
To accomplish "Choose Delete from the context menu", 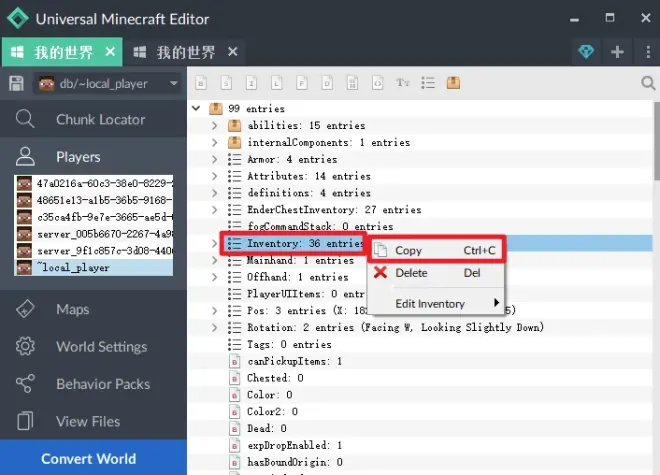I will (x=436, y=273).
